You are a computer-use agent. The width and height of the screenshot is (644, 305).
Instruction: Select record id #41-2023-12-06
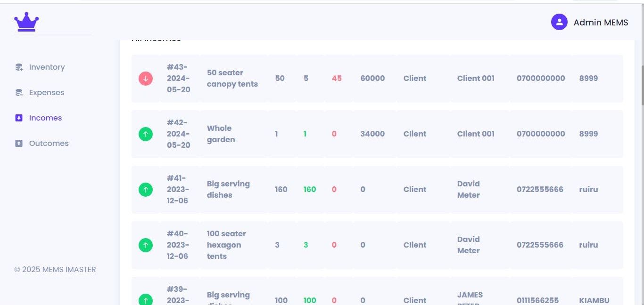[x=177, y=189]
